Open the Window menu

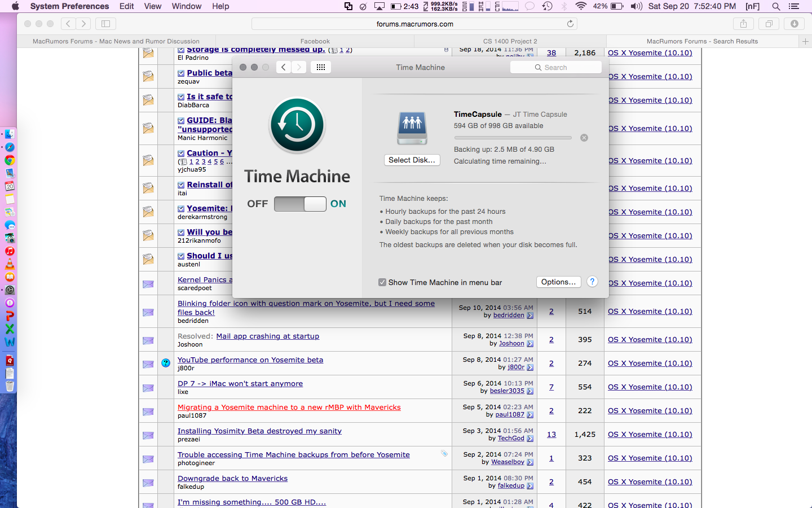pyautogui.click(x=187, y=6)
